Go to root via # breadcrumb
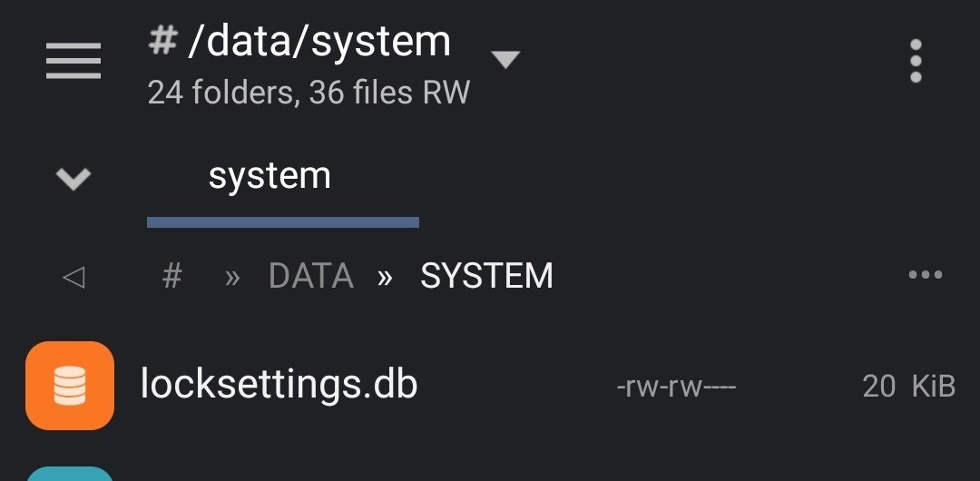The height and width of the screenshot is (481, 980). 171,276
